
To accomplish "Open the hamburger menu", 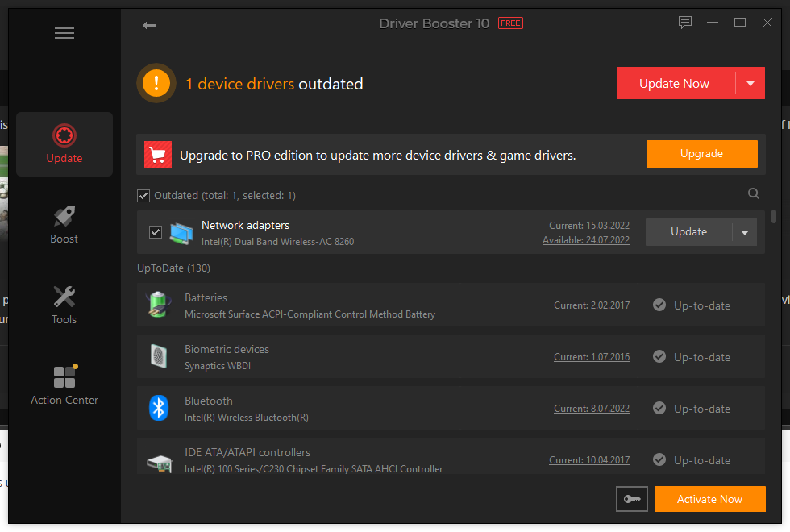I will [64, 33].
